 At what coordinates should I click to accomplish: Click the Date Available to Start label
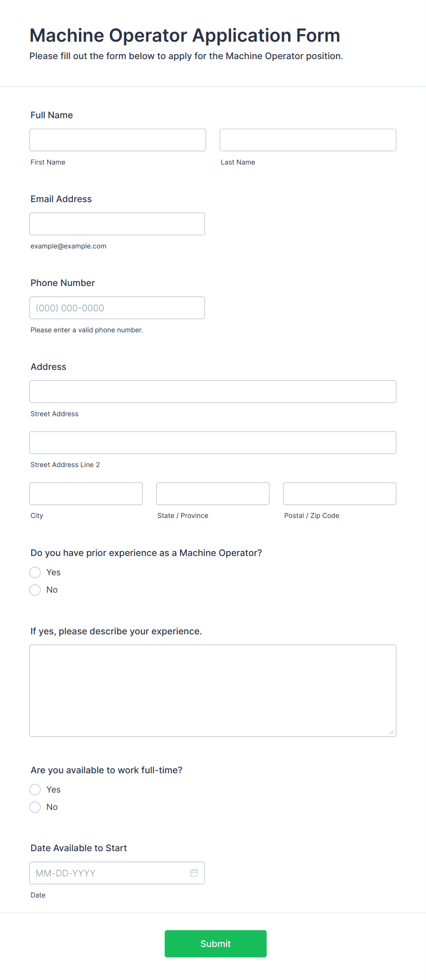tap(79, 848)
